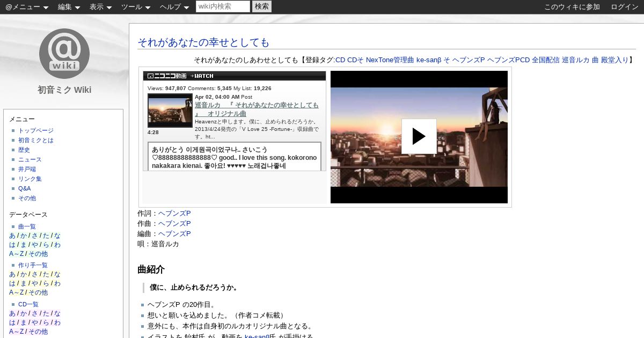Click the 4:28 duration text
The height and width of the screenshot is (338, 644).
coord(152,132)
